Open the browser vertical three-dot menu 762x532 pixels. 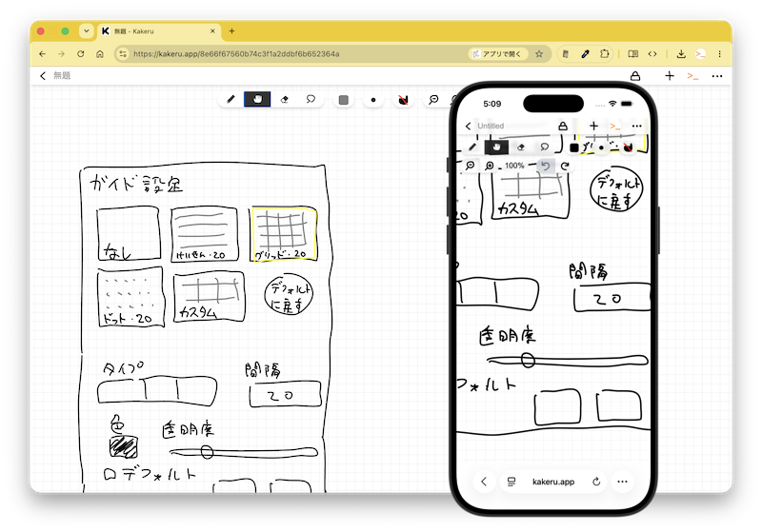pyautogui.click(x=720, y=54)
